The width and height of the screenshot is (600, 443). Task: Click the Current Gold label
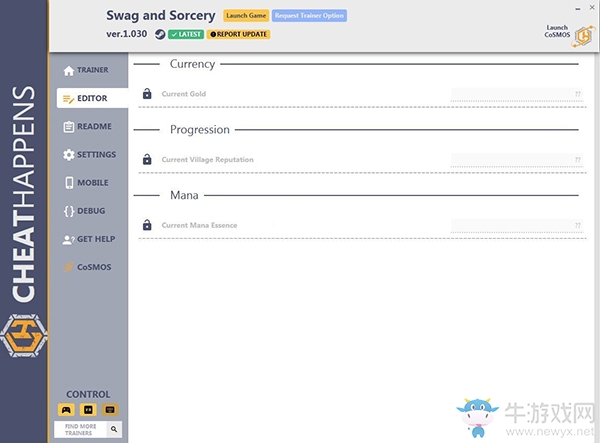184,94
